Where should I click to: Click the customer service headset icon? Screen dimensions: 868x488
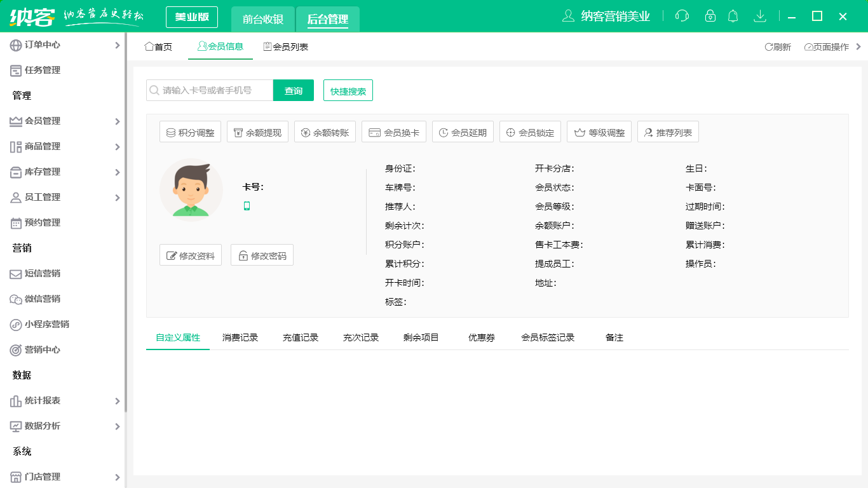[x=682, y=16]
